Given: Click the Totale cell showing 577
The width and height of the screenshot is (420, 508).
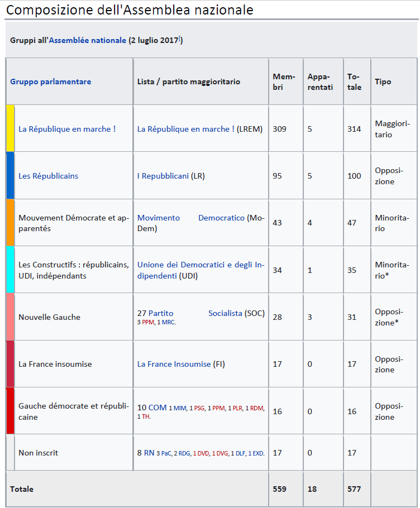Looking at the screenshot, I should [354, 489].
